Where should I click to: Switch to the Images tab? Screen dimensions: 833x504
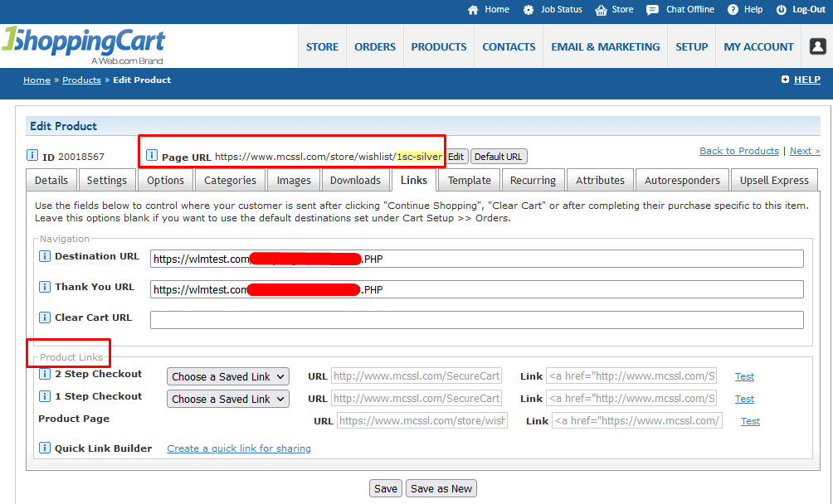coord(294,181)
